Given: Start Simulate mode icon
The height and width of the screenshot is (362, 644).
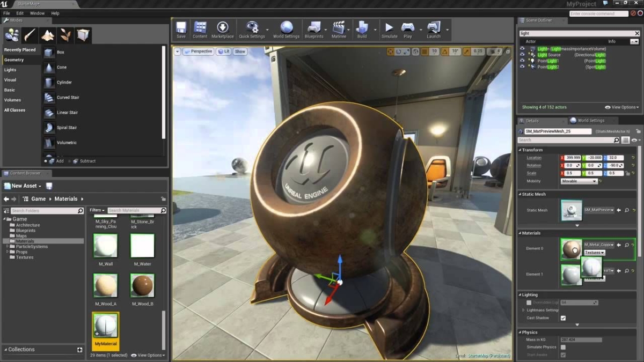Looking at the screenshot, I should (x=389, y=27).
